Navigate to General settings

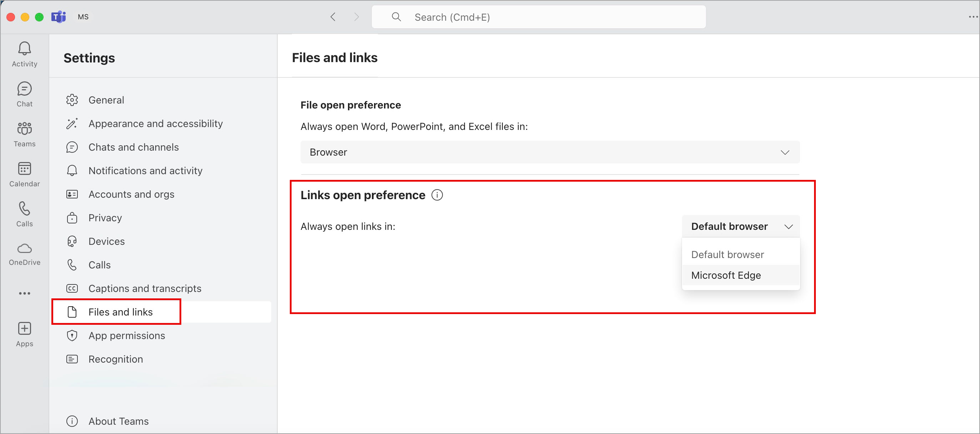click(x=106, y=100)
